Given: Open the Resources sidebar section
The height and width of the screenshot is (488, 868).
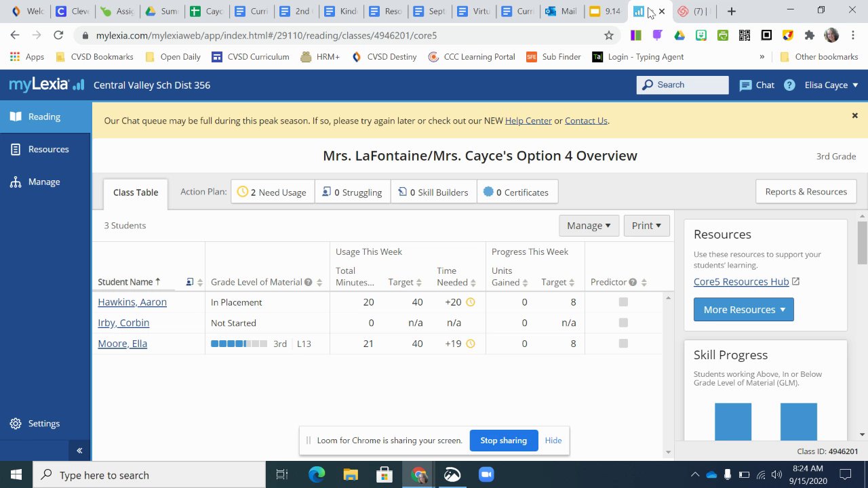Looking at the screenshot, I should point(45,149).
